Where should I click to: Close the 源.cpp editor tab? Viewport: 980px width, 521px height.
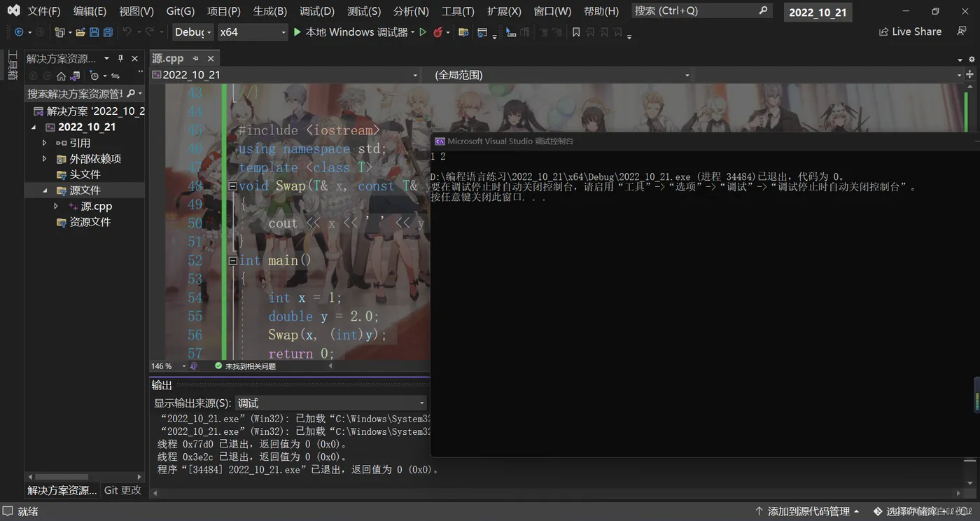pyautogui.click(x=210, y=59)
